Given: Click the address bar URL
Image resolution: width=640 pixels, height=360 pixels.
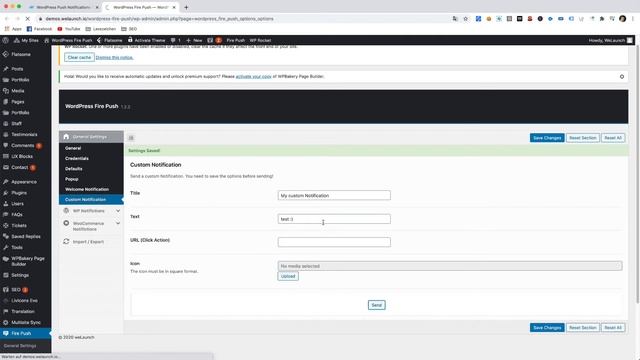Looking at the screenshot, I should [159, 19].
